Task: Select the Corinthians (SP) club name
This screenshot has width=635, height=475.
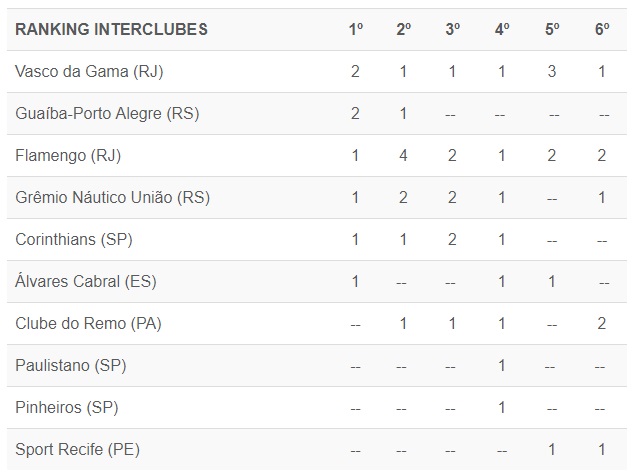Action: (x=74, y=239)
